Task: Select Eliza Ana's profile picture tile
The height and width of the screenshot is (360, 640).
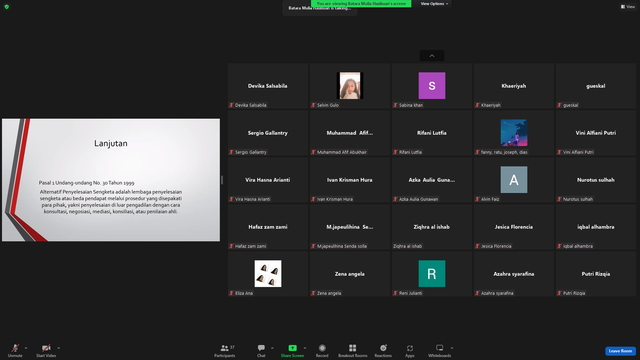Action: 268,273
